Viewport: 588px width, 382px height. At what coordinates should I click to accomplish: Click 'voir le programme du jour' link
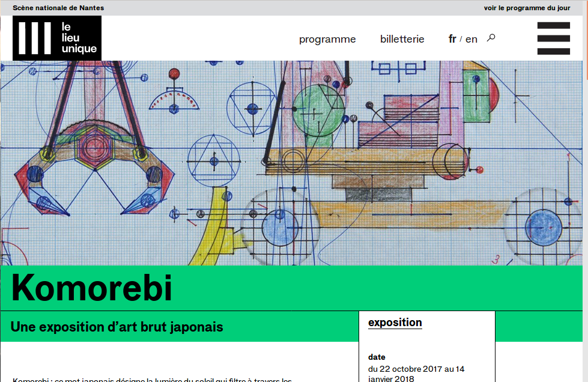pos(531,8)
